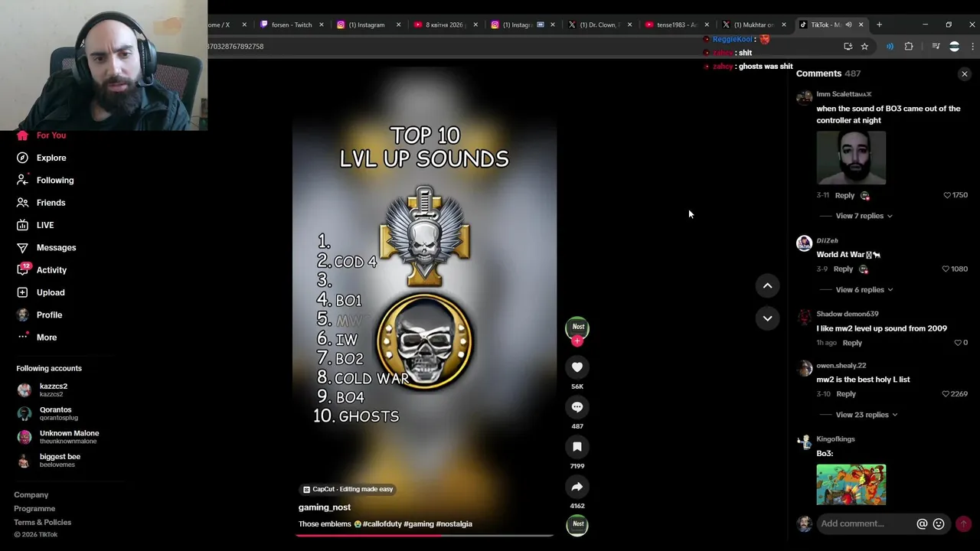The width and height of the screenshot is (980, 551).
Task: Click the Upload plus icon
Action: coord(22,292)
